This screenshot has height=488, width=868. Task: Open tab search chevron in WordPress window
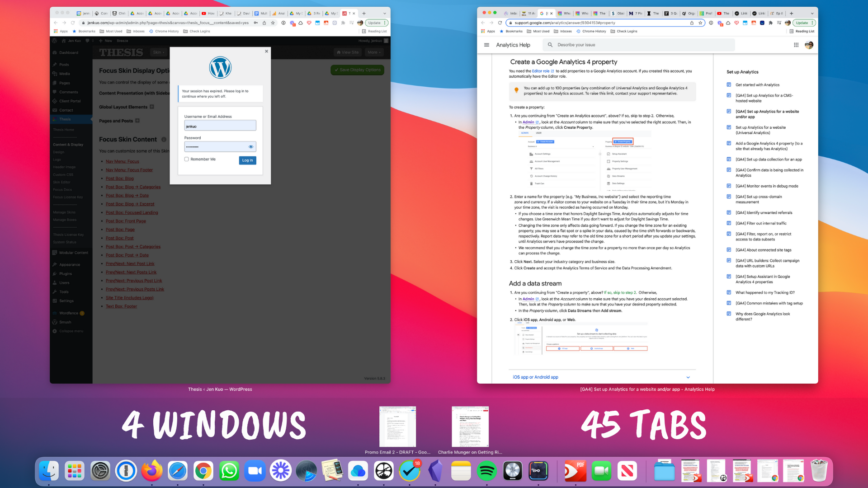[x=385, y=14]
